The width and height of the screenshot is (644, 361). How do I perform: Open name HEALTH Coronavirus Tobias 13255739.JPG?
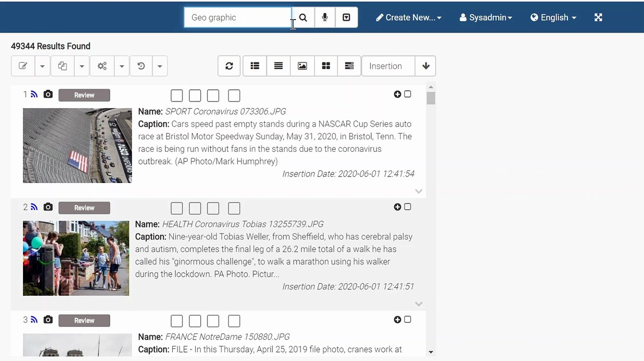point(243,224)
